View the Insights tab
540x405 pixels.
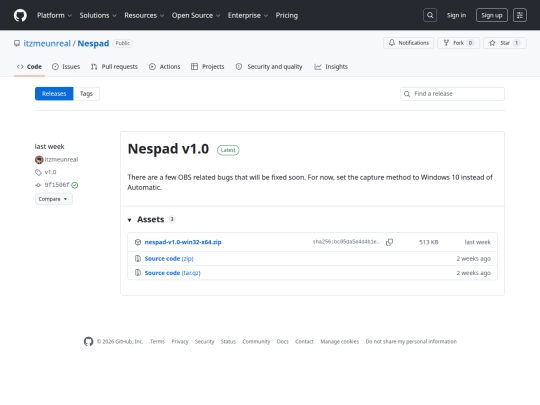pyautogui.click(x=331, y=66)
